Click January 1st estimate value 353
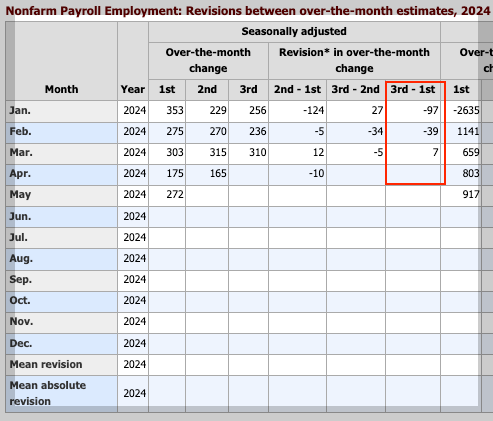Image resolution: width=493 pixels, height=421 pixels. pos(175,110)
